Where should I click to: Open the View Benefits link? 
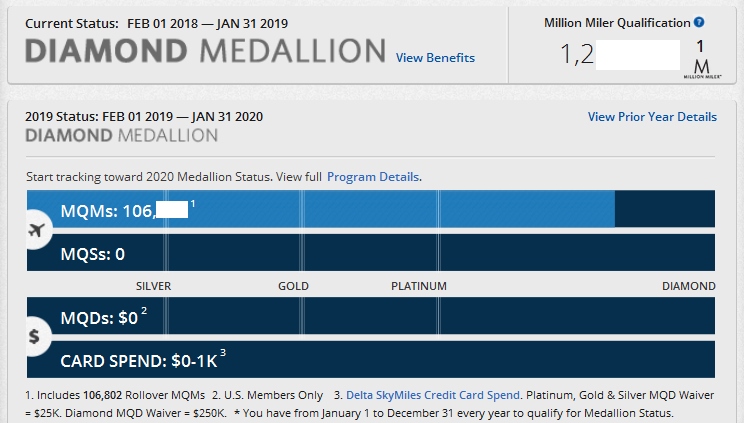pos(435,57)
